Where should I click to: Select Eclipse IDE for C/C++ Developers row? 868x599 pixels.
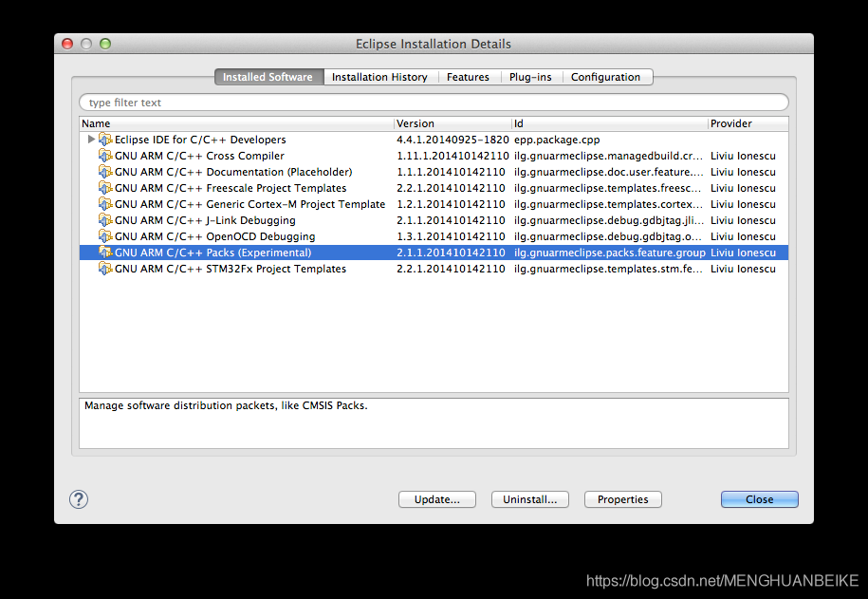pyautogui.click(x=434, y=140)
